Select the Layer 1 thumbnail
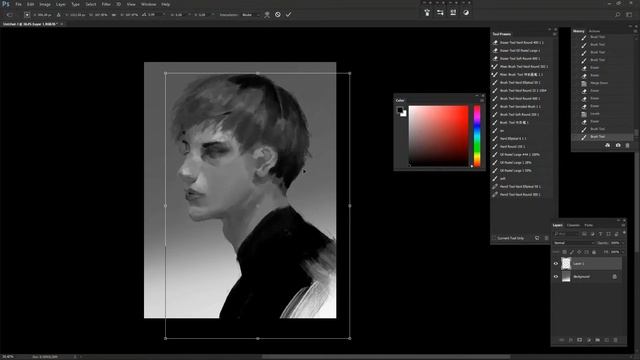Image resolution: width=640 pixels, height=360 pixels. click(566, 264)
